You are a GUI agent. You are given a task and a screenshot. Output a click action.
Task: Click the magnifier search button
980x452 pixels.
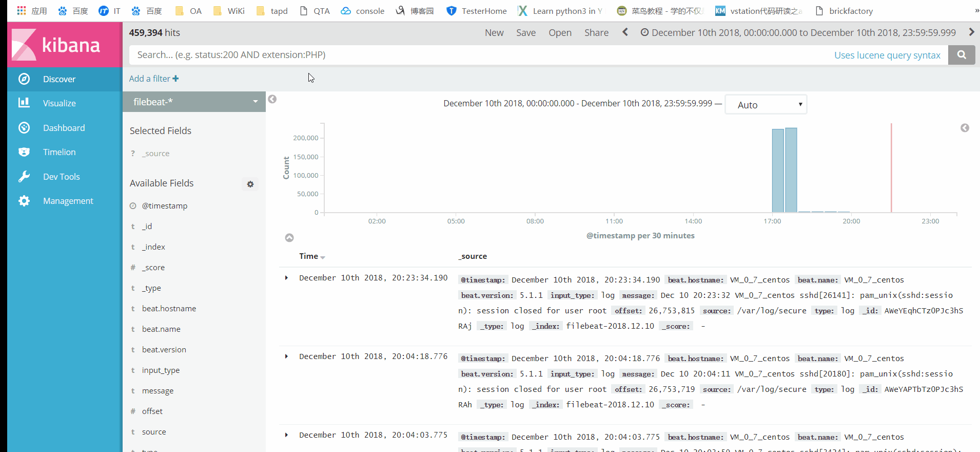tap(962, 55)
